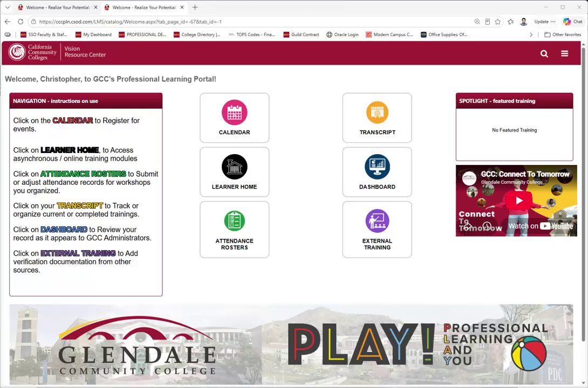Close the first Welcome tab

coord(95,7)
